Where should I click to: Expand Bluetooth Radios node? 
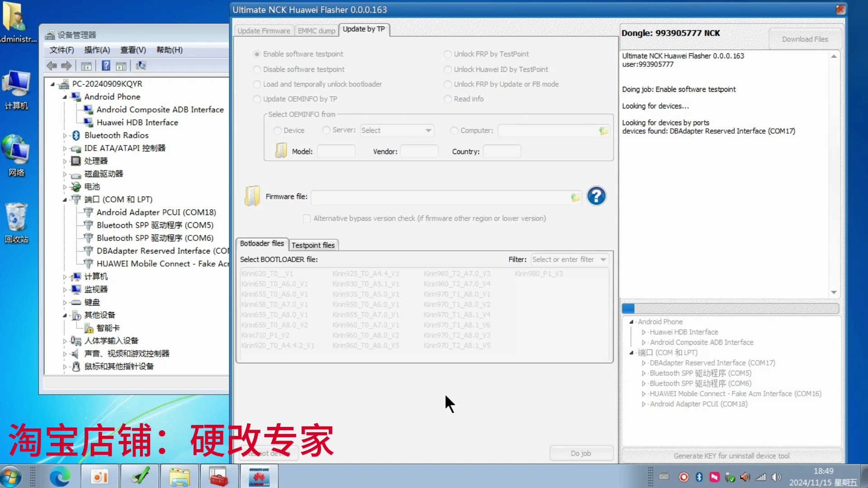pos(65,136)
